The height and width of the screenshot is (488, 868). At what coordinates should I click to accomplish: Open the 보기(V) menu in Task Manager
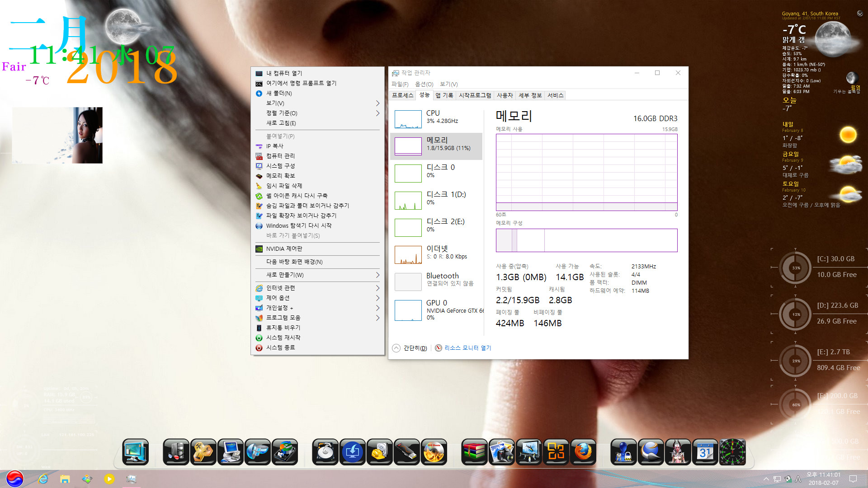(x=449, y=84)
